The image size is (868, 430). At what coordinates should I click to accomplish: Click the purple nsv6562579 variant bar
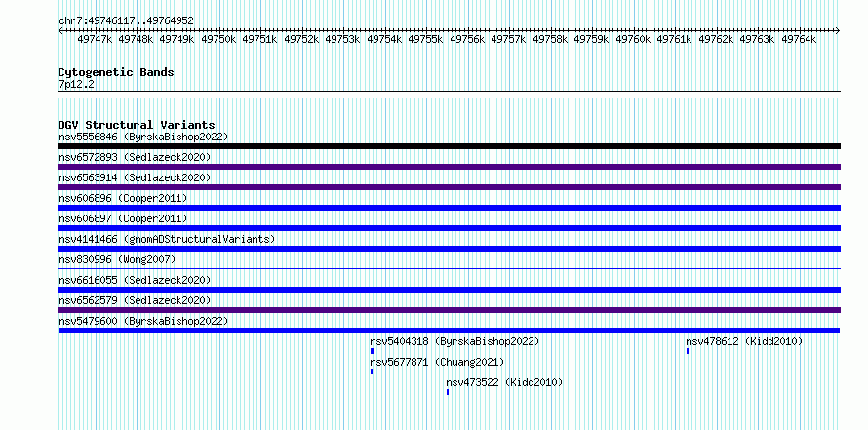(x=449, y=310)
